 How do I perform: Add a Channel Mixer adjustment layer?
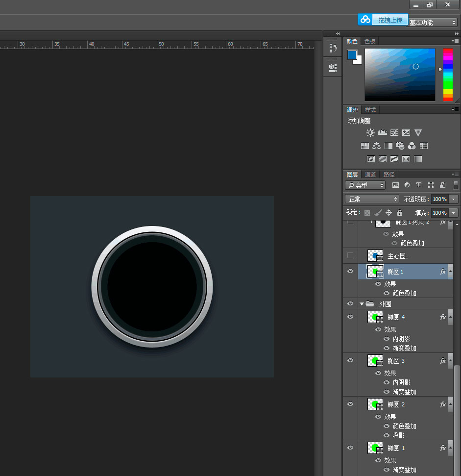pyautogui.click(x=412, y=146)
